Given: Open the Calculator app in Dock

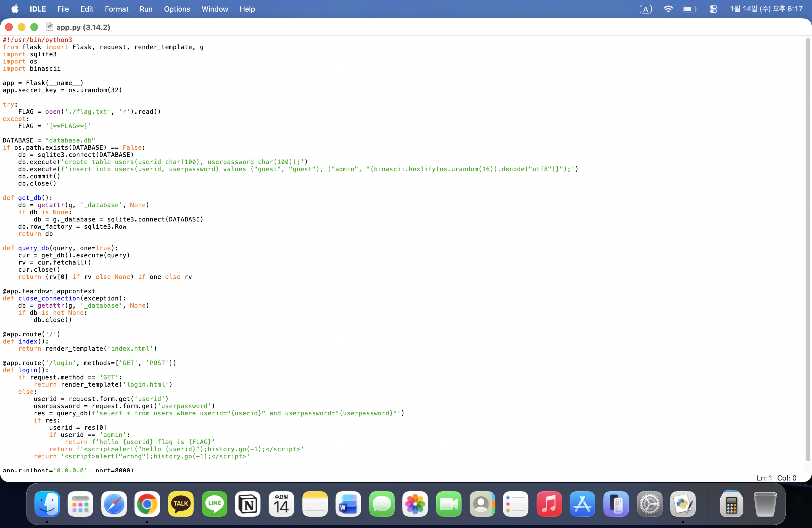Looking at the screenshot, I should click(731, 504).
